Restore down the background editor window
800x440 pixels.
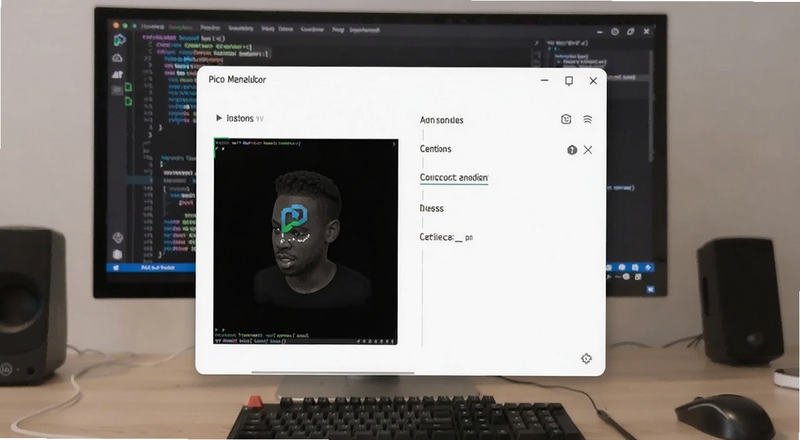click(631, 32)
